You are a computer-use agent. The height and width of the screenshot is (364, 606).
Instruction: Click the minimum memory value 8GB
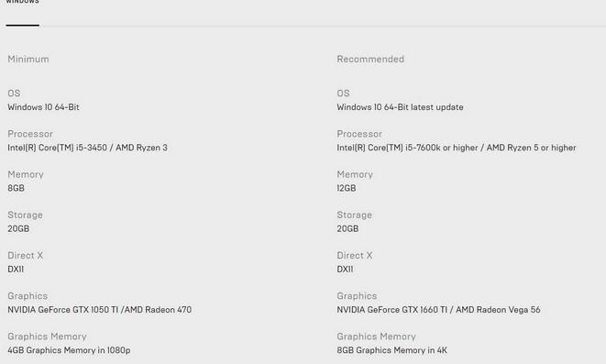16,188
